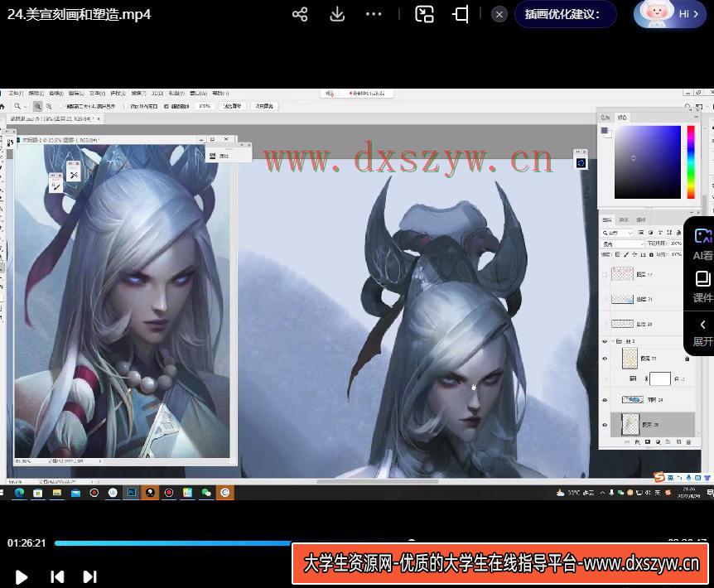Switch to the Paths tab in layers panel
Image resolution: width=714 pixels, height=588 pixels.
pyautogui.click(x=640, y=219)
